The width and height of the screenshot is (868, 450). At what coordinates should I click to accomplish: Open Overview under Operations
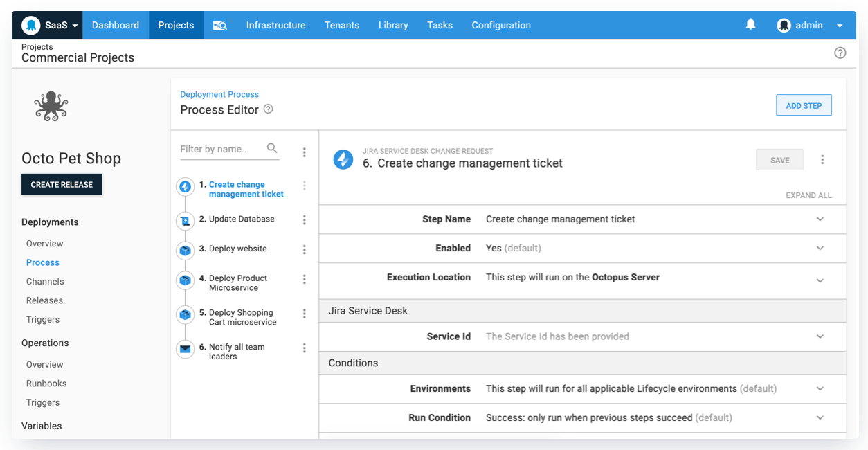45,365
